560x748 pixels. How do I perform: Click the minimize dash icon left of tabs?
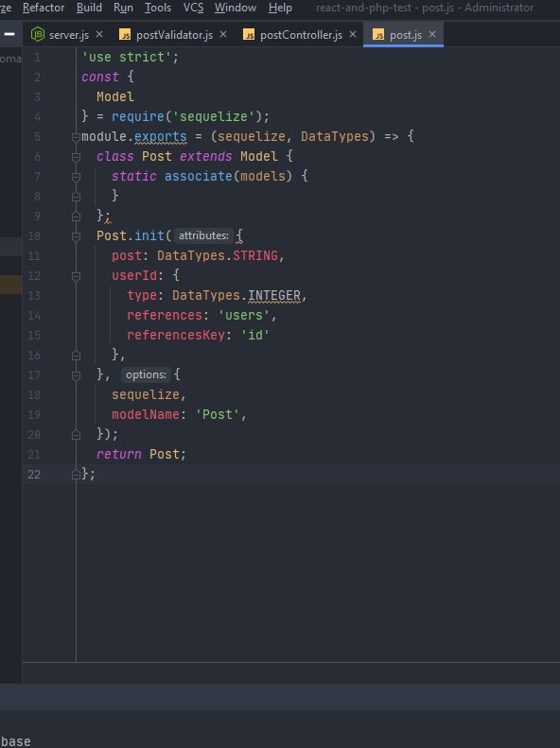(x=9, y=34)
